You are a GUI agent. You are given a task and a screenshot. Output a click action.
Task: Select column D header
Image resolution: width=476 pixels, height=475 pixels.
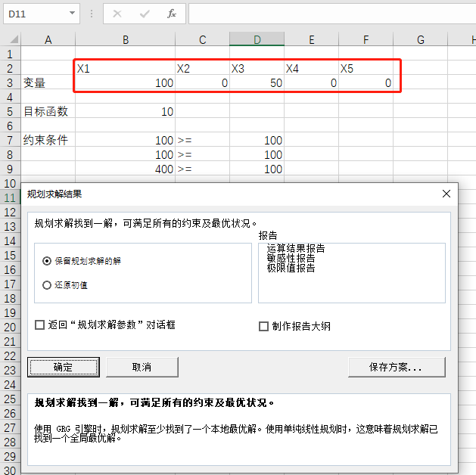[257, 40]
